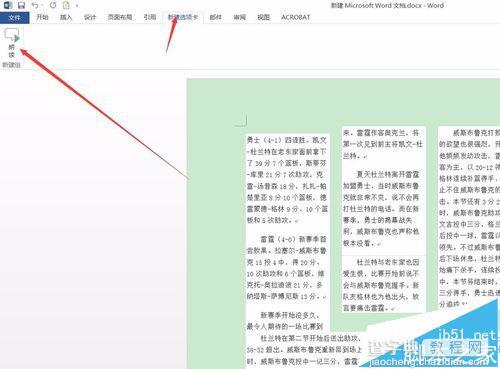
Task: Click the 新建组 group label
Action: (12, 65)
